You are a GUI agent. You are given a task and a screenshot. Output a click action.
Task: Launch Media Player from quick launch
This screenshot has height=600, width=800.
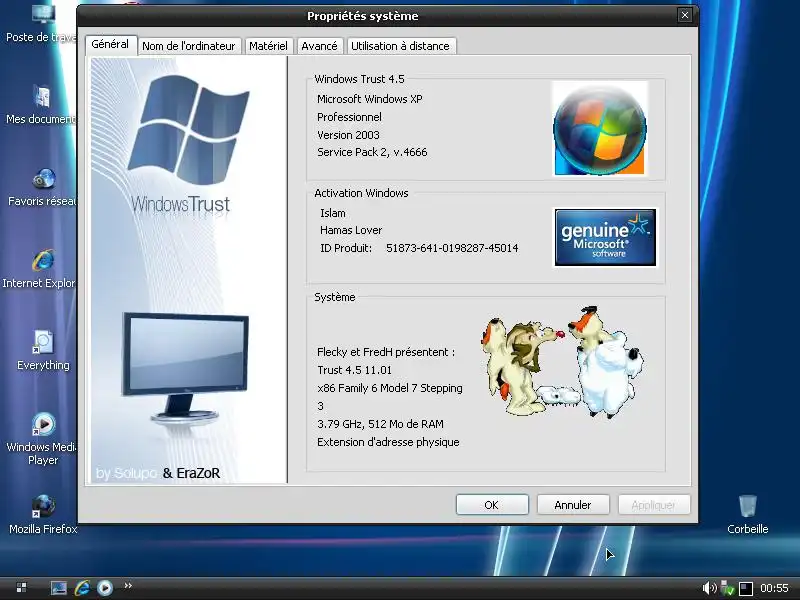click(105, 588)
